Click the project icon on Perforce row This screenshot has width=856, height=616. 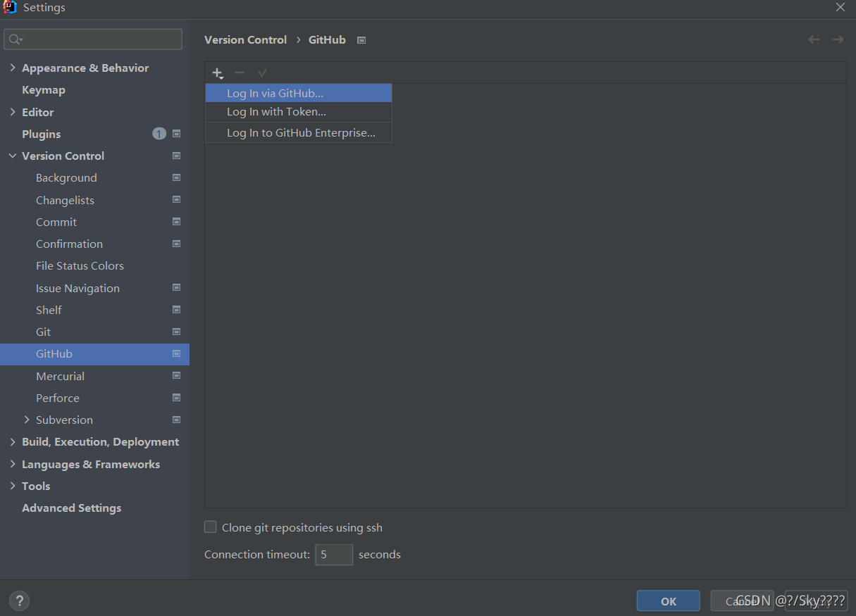176,398
